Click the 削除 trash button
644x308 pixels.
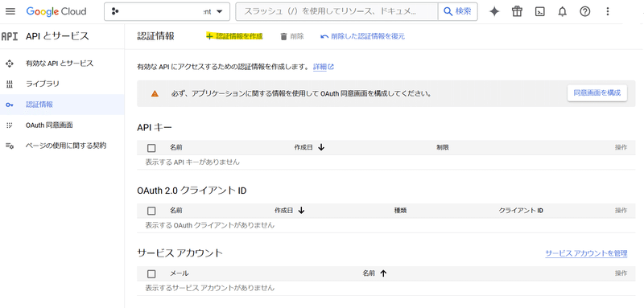pos(292,36)
